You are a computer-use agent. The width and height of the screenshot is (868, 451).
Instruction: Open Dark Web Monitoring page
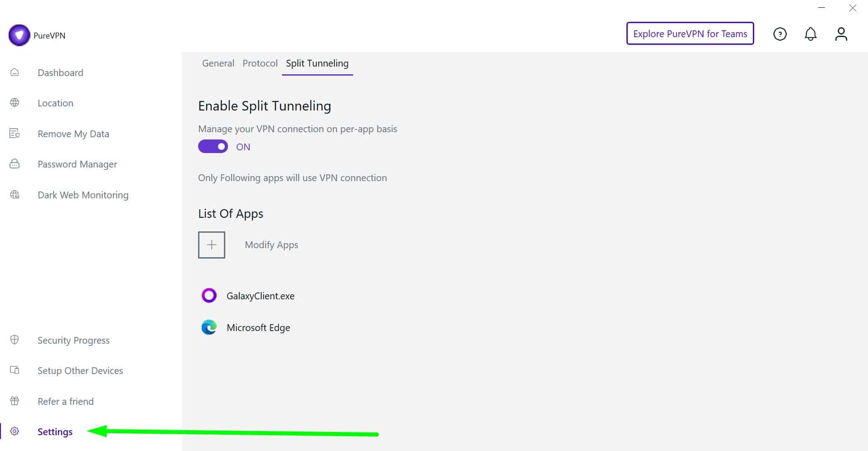pos(83,195)
